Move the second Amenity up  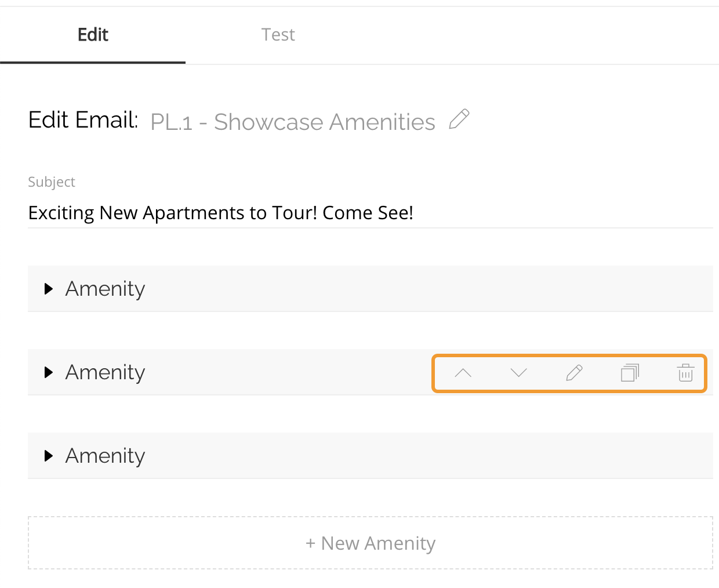463,373
